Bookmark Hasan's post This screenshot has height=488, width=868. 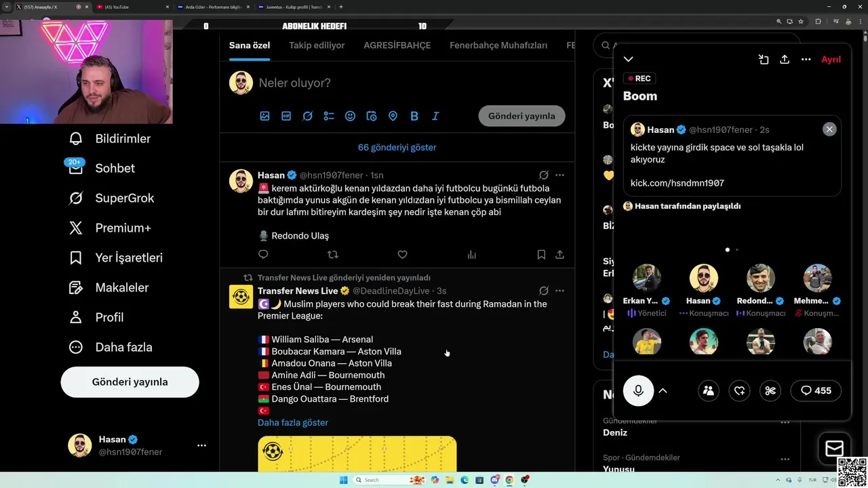541,255
